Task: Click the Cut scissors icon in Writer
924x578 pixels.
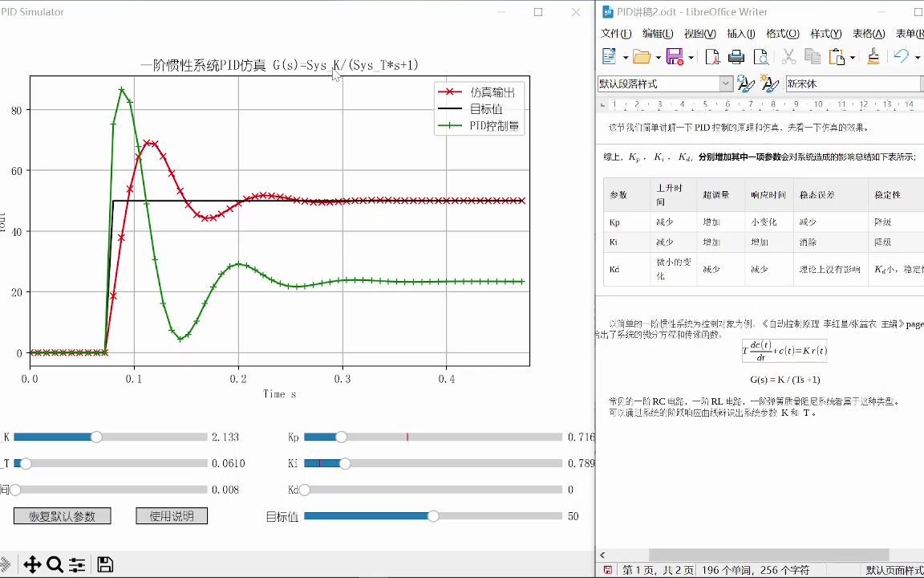Action: pyautogui.click(x=788, y=56)
